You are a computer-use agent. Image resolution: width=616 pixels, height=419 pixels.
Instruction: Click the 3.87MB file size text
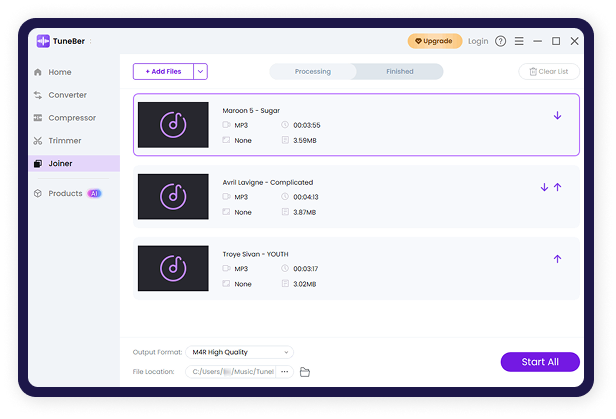[304, 212]
